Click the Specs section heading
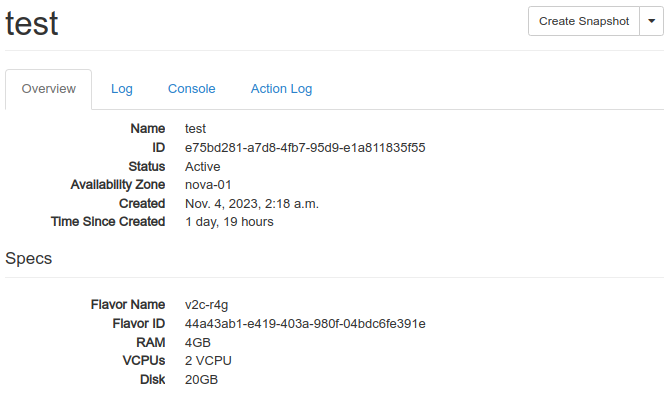670x395 pixels. [29, 259]
